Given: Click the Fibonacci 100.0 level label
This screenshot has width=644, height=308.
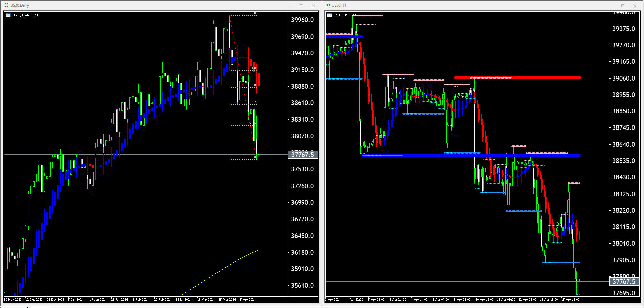Looking at the screenshot, I should pos(252,13).
